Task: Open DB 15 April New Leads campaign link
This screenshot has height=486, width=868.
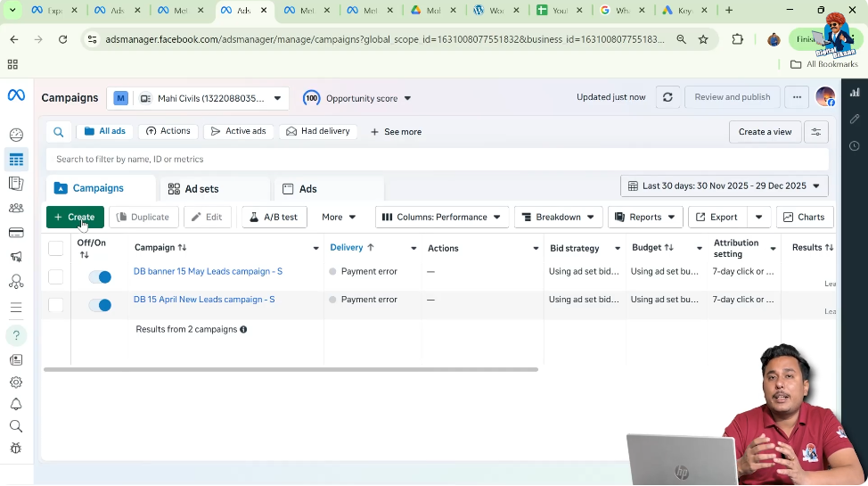Action: [204, 300]
